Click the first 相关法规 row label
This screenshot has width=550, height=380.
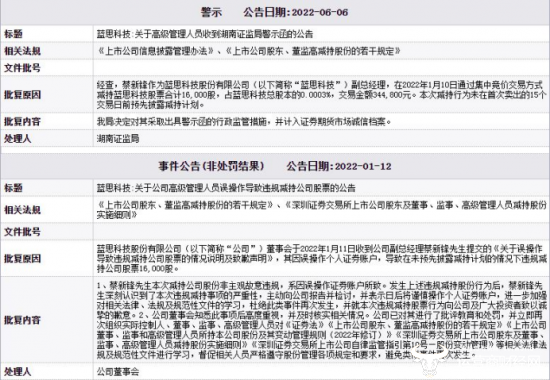[x=22, y=51]
